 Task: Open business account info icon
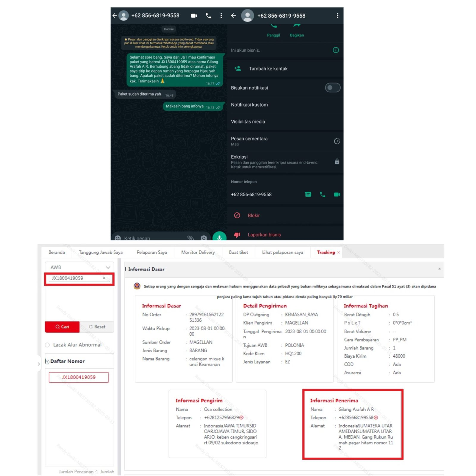click(336, 50)
